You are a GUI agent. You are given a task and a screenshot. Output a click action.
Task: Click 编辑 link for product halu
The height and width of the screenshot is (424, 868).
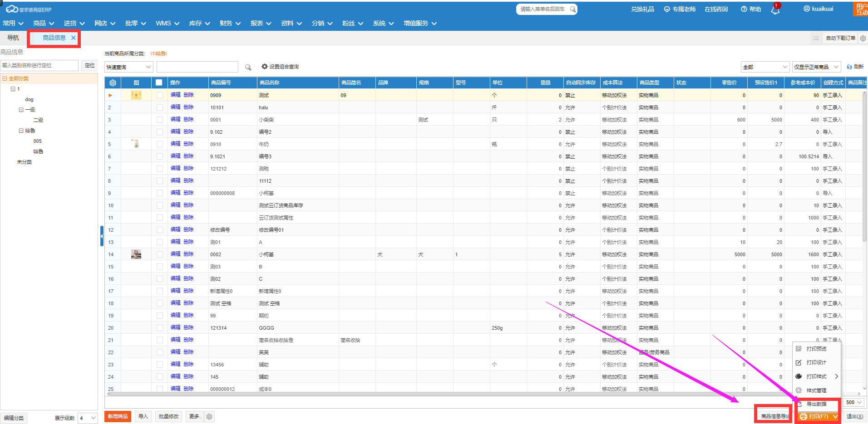coord(175,107)
